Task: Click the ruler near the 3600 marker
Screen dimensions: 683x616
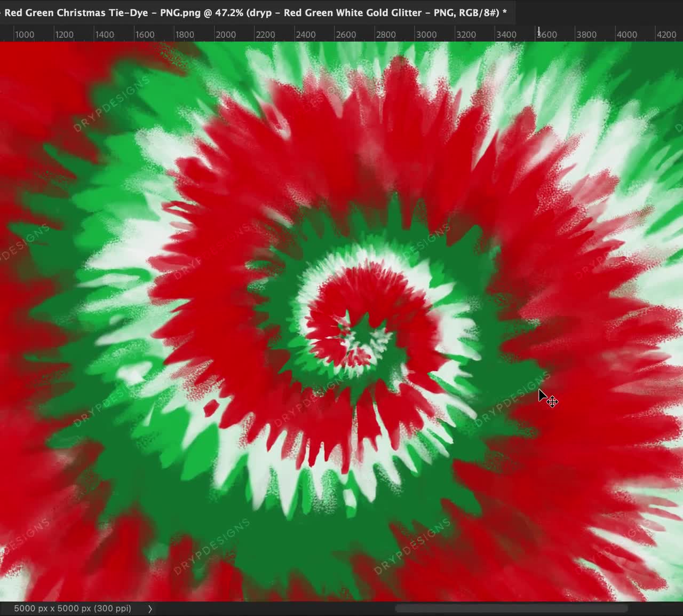Action: click(x=546, y=34)
